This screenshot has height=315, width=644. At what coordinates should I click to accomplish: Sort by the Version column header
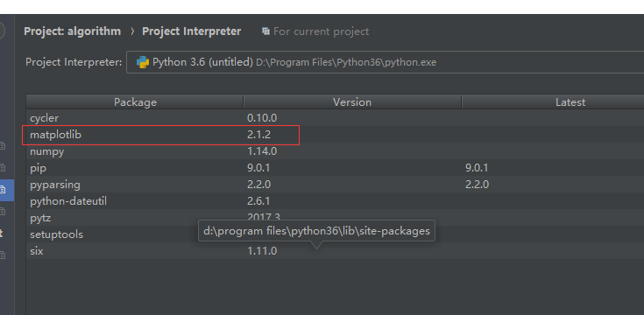point(352,102)
